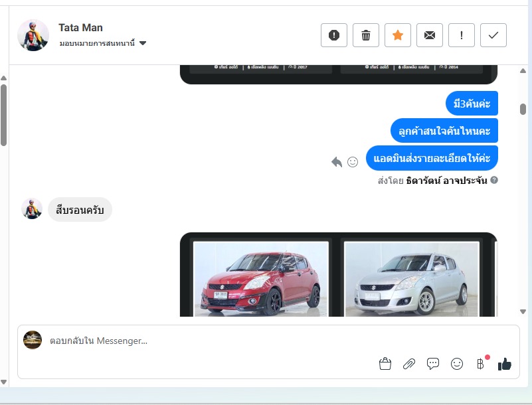Click the page avatar in the reply box
This screenshot has height=405, width=532.
coord(33,340)
